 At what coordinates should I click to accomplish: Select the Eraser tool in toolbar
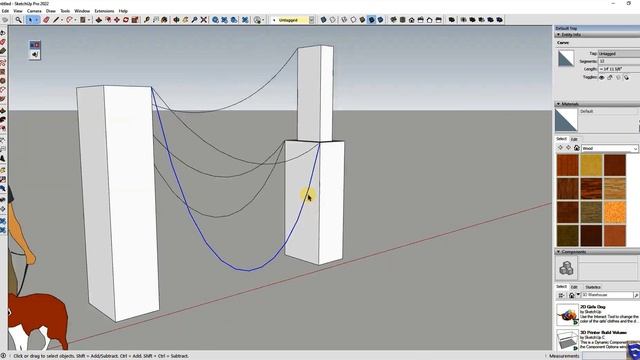(46, 20)
